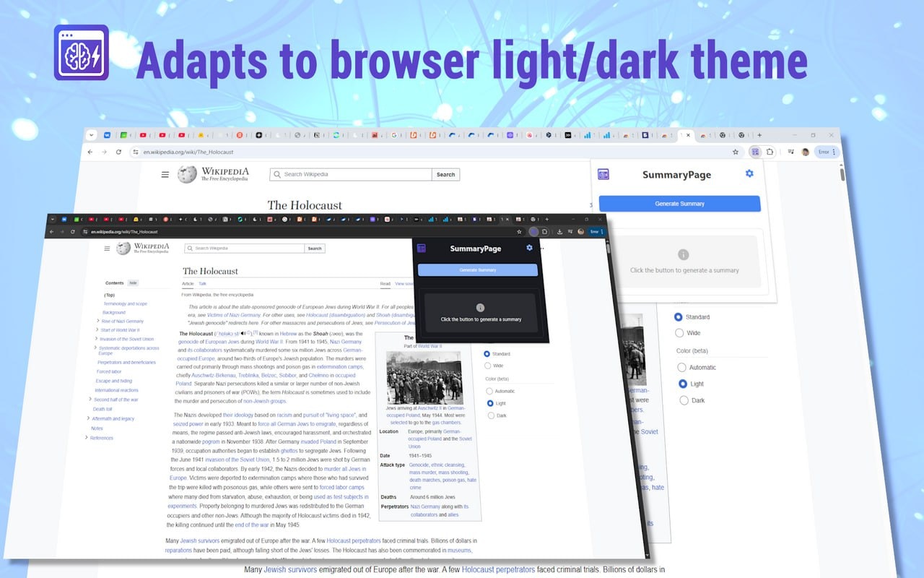Open media control icon in light browser toolbar
The width and height of the screenshot is (924, 578).
790,152
